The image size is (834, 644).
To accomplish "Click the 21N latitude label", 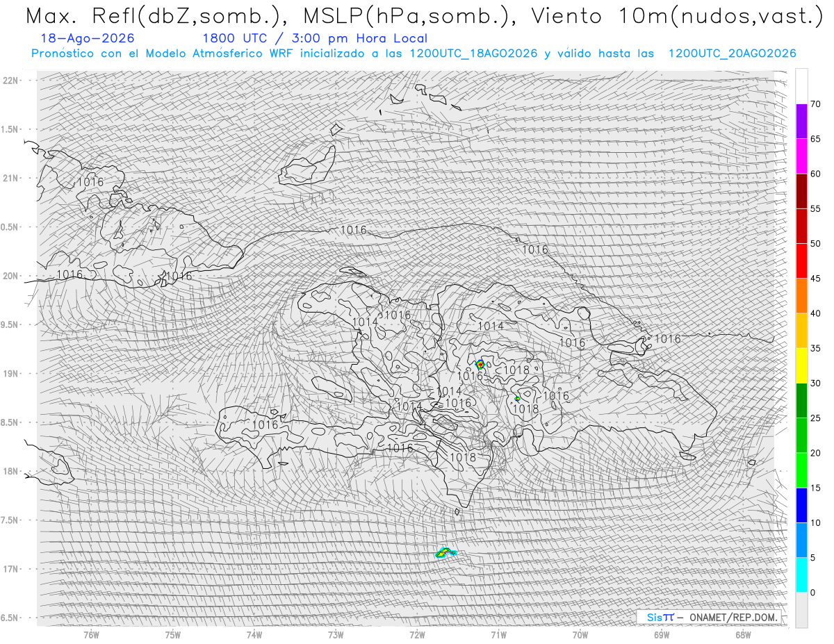I will pyautogui.click(x=11, y=178).
